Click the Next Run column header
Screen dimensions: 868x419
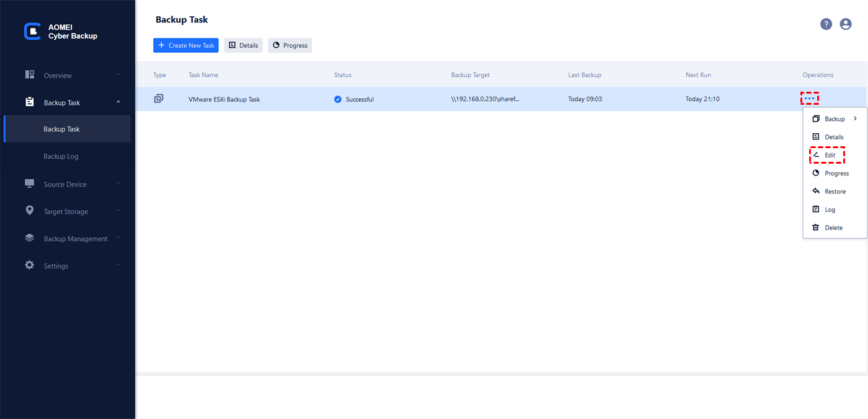coord(698,75)
